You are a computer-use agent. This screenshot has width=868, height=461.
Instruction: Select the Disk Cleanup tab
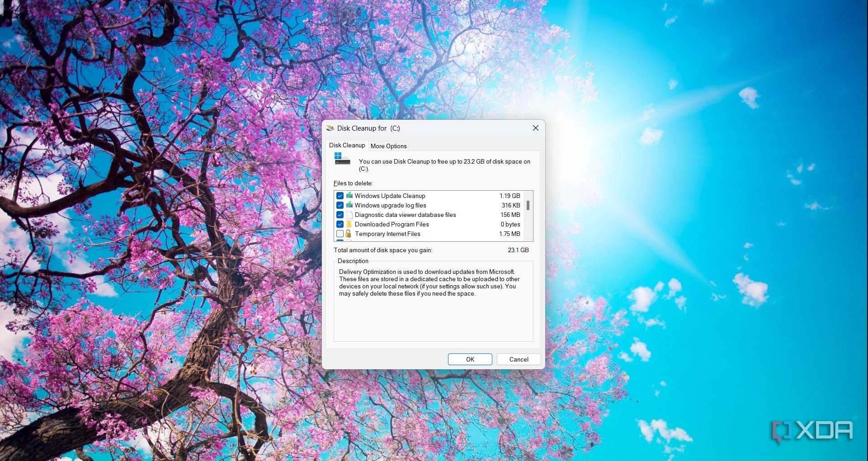[347, 145]
